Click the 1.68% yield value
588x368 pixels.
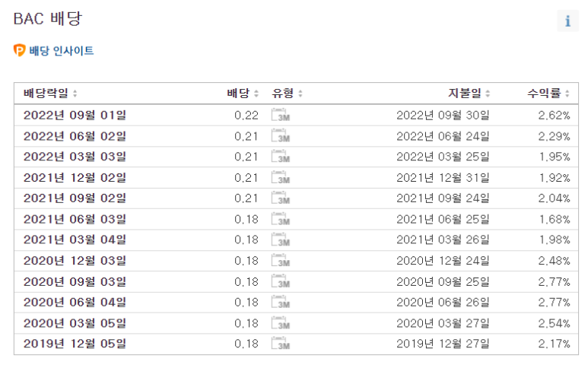(x=555, y=220)
